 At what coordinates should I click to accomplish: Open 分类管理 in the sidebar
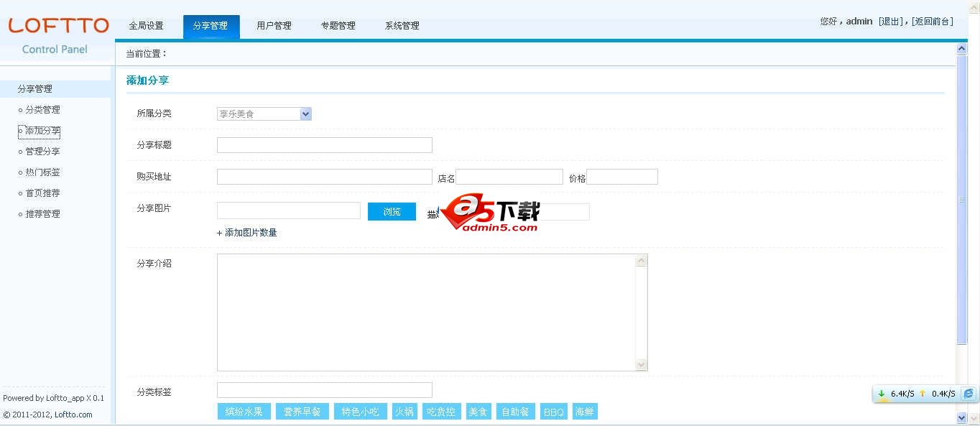click(42, 110)
